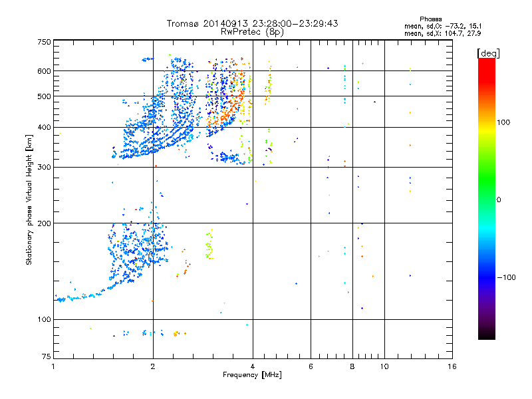The width and height of the screenshot is (532, 399).
Task: Click the '[deg]' colorbar unit label
Action: (488, 53)
